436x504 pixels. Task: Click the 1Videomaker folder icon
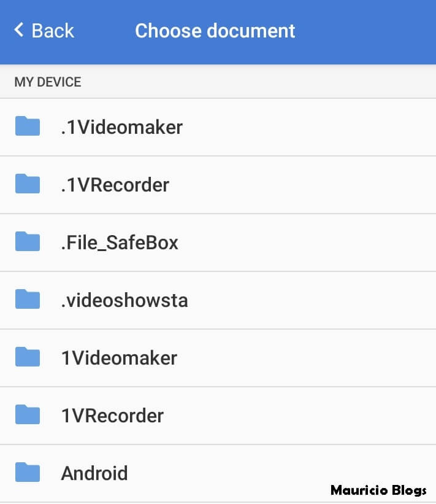pyautogui.click(x=27, y=357)
